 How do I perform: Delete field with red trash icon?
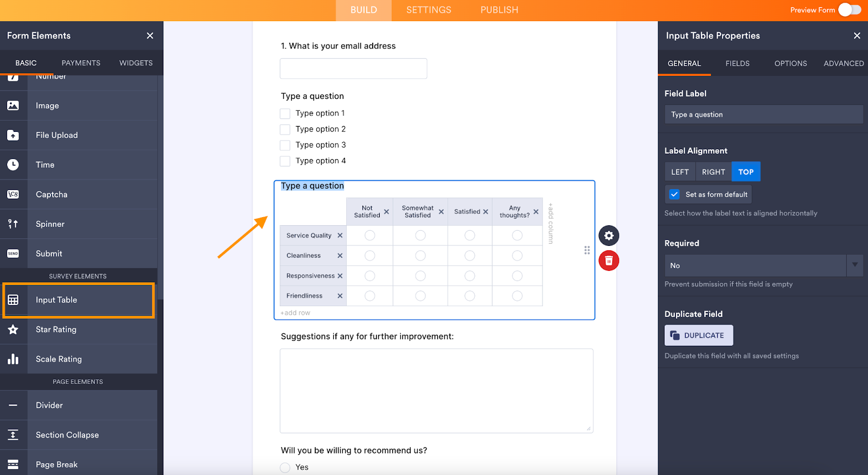tap(609, 261)
